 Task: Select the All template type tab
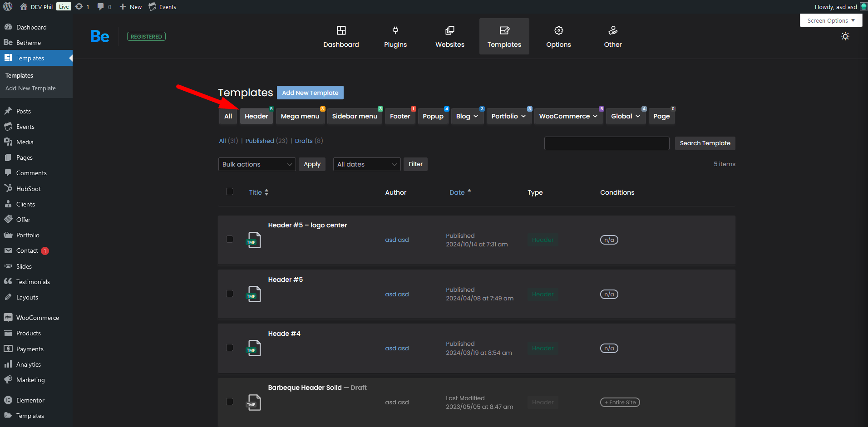[x=228, y=116]
